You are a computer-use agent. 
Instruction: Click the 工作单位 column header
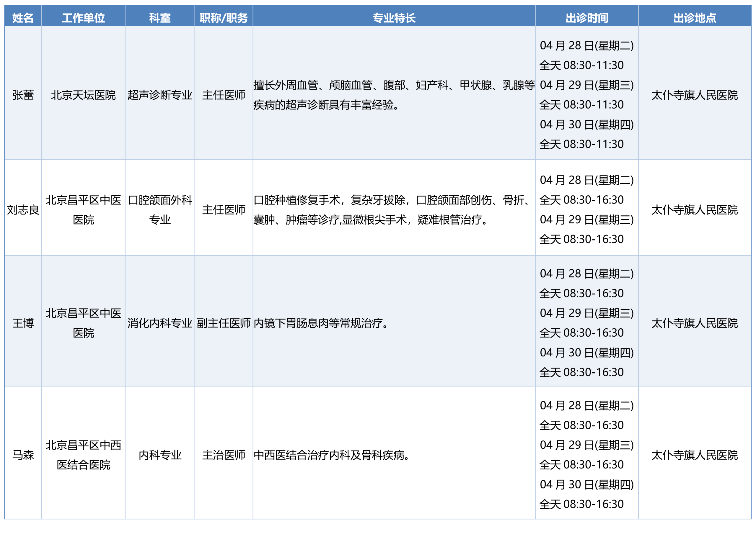click(83, 17)
